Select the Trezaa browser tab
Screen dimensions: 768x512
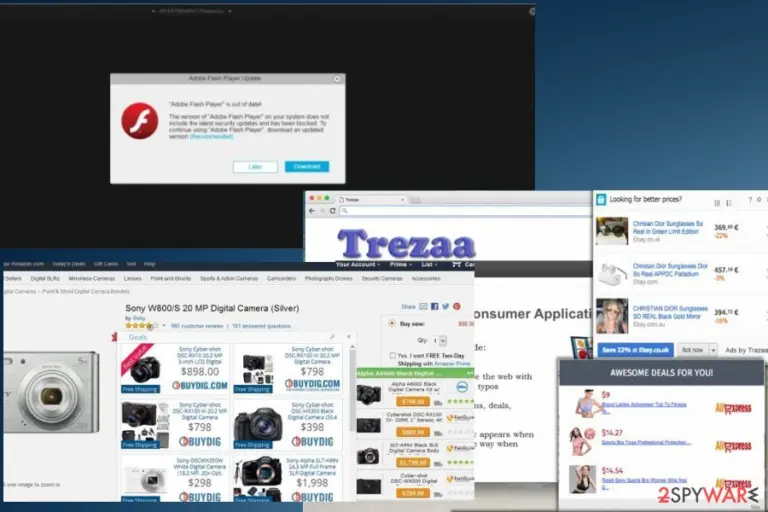[371, 199]
